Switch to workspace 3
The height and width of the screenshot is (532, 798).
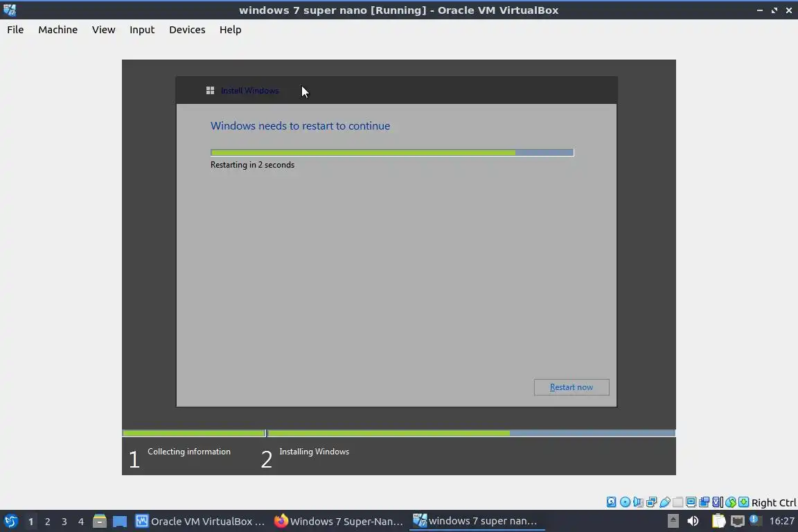pos(64,522)
